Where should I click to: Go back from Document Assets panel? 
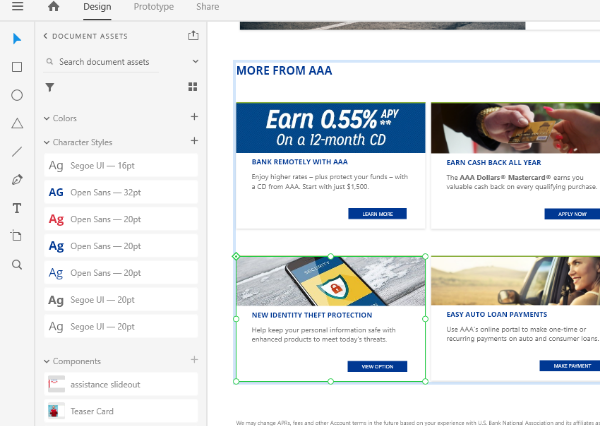(x=46, y=36)
